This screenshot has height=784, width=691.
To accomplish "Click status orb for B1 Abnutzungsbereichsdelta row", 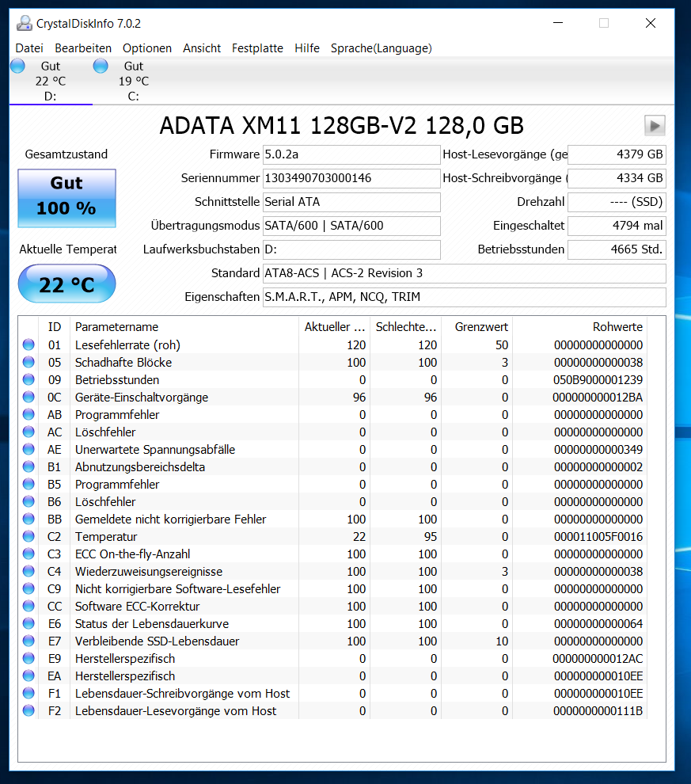I will click(28, 466).
